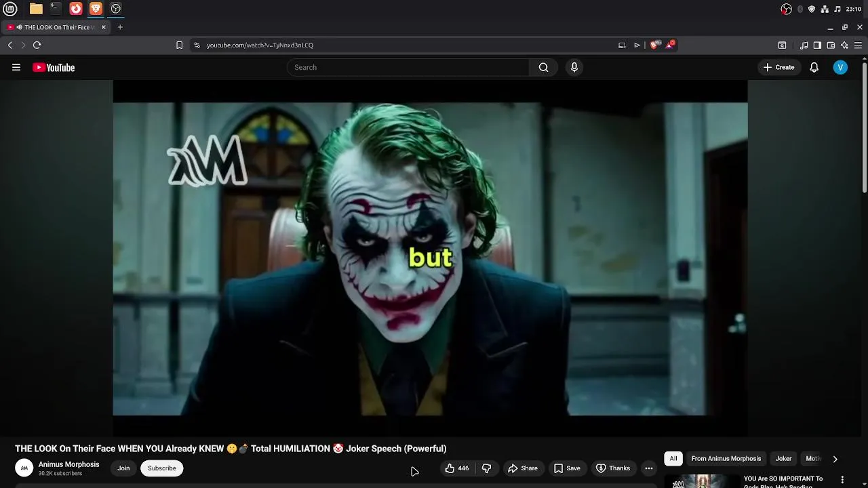Open the file manager folder icon
868x488 pixels.
(x=36, y=9)
